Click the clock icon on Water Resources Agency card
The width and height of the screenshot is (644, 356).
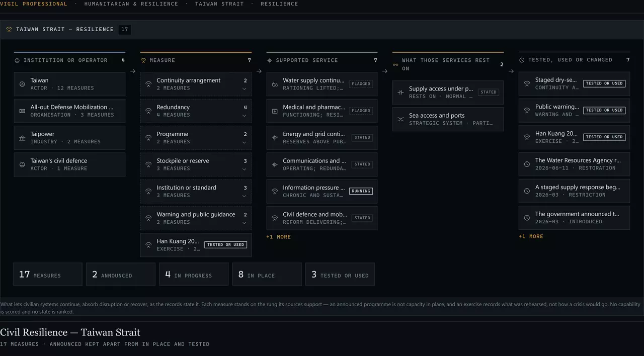527,164
